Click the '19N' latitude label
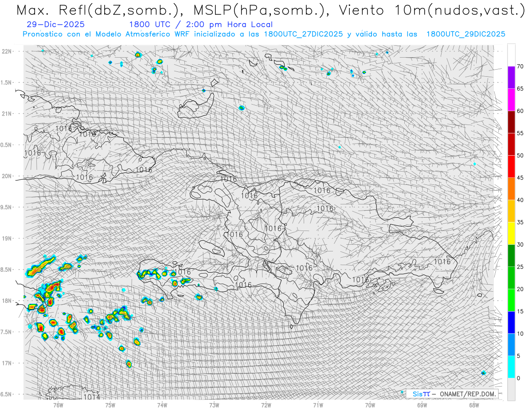This screenshot has height=411, width=532. pos(6,239)
